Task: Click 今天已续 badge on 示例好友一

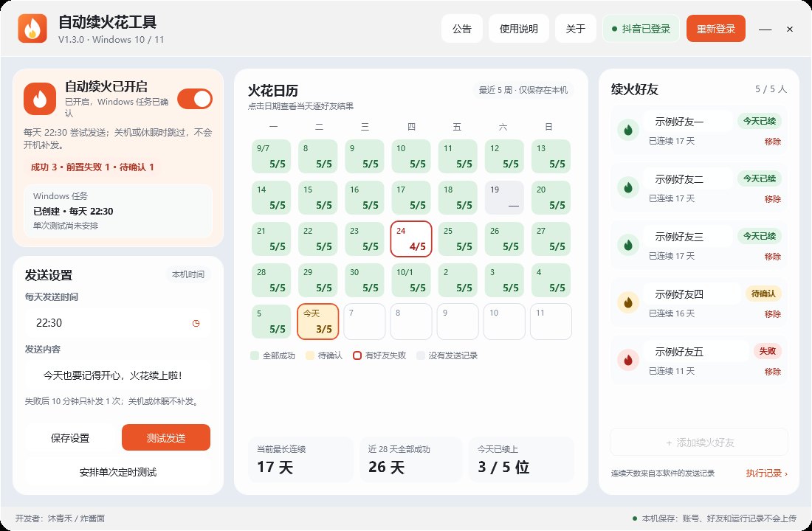Action: 760,121
